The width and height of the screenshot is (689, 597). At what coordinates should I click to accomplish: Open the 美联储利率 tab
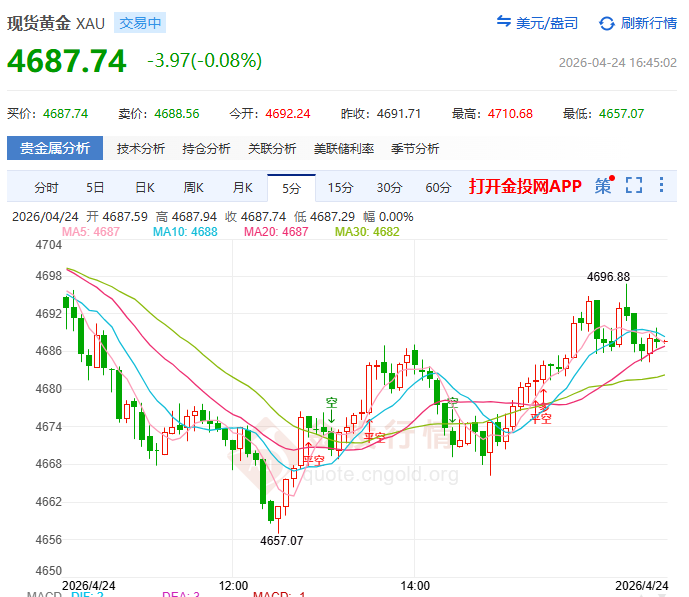coord(344,148)
